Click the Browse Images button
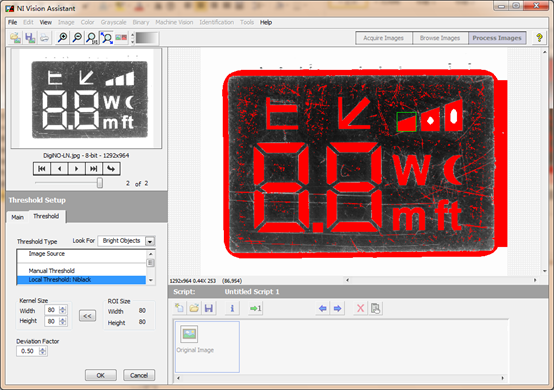This screenshot has width=554, height=390. pyautogui.click(x=440, y=38)
